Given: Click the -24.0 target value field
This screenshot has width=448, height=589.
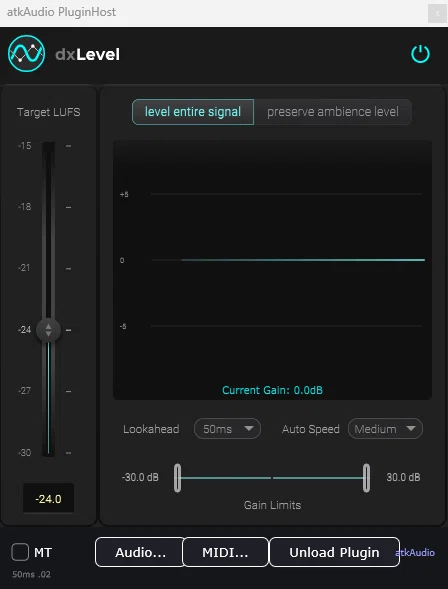Looking at the screenshot, I should pyautogui.click(x=48, y=499).
